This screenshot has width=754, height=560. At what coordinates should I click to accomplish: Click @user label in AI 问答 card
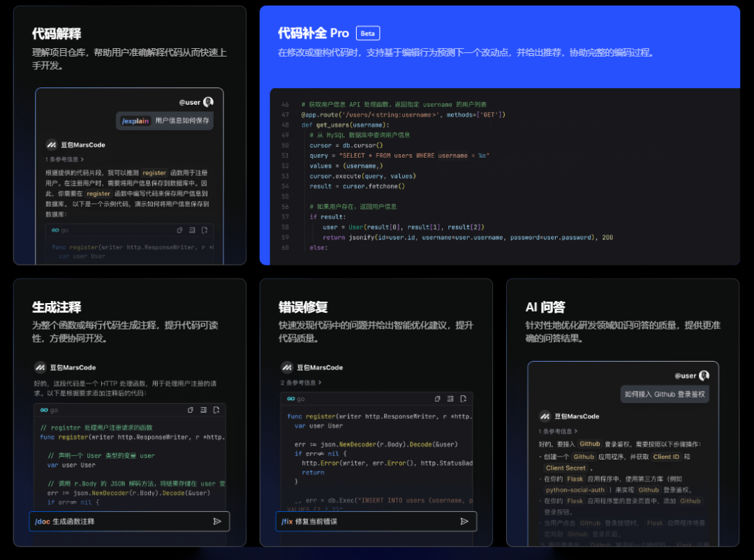click(686, 375)
